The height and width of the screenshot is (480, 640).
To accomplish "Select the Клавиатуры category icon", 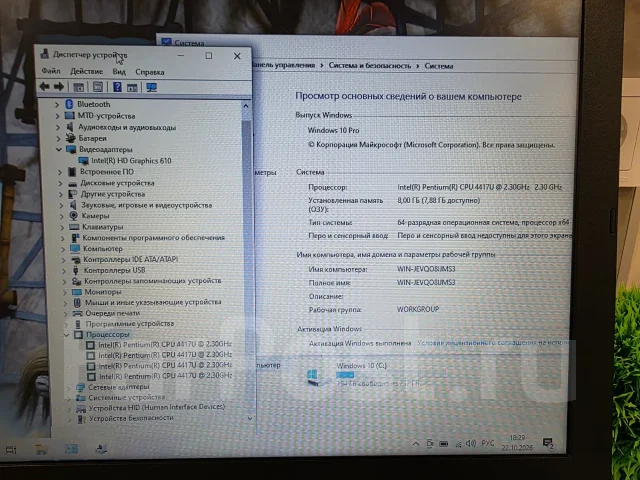I will (74, 227).
